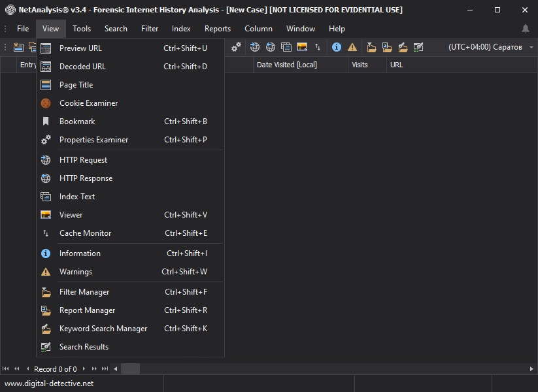Close the open View menu
Viewport: 538px width, 392px height.
51,29
